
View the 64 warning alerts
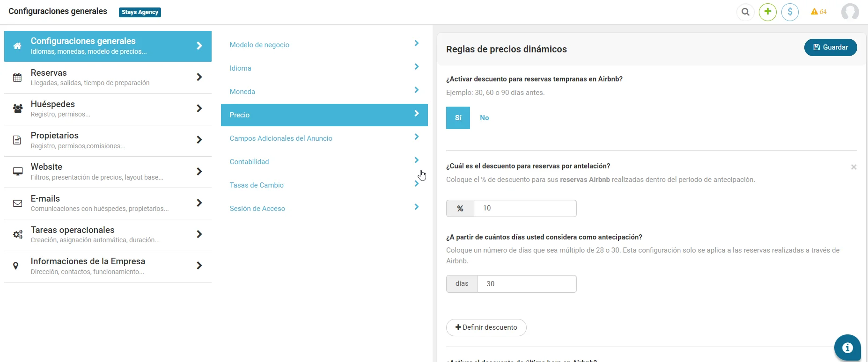(x=819, y=12)
